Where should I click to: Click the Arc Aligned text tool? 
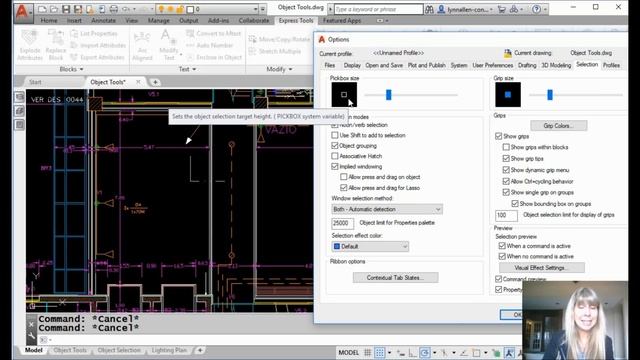coord(142,46)
